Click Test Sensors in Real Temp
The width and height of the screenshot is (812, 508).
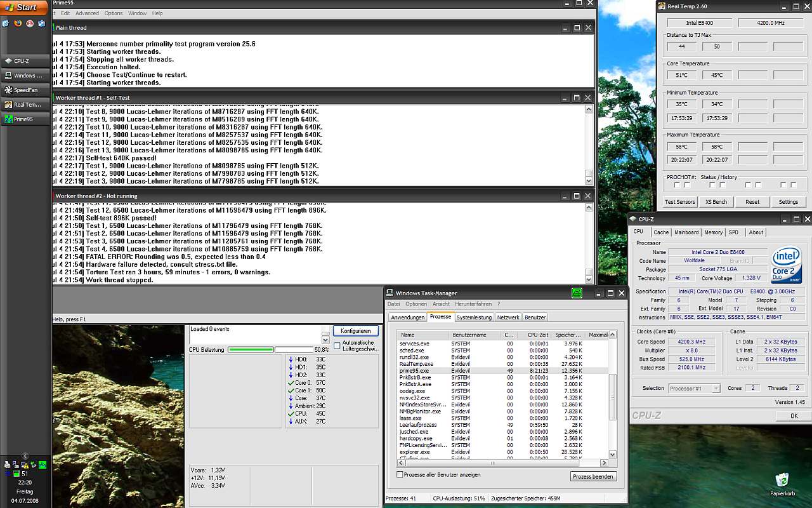[x=679, y=202]
